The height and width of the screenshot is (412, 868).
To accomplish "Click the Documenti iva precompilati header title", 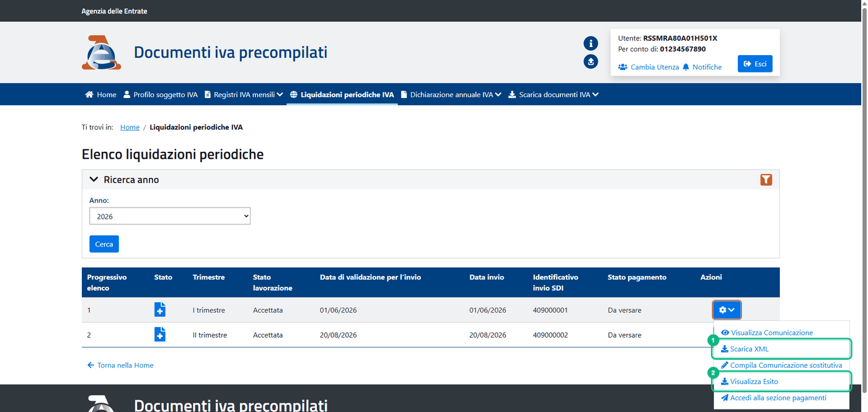I will coord(231,53).
